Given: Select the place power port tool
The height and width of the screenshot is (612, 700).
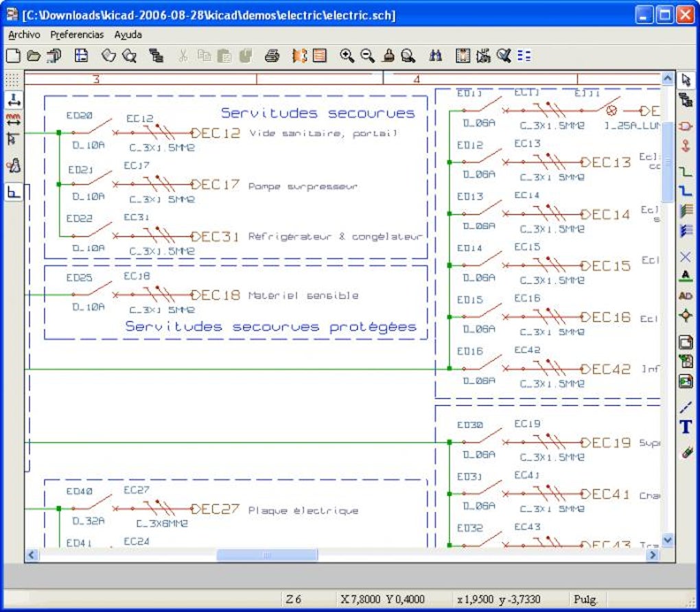Looking at the screenshot, I should coord(686,145).
